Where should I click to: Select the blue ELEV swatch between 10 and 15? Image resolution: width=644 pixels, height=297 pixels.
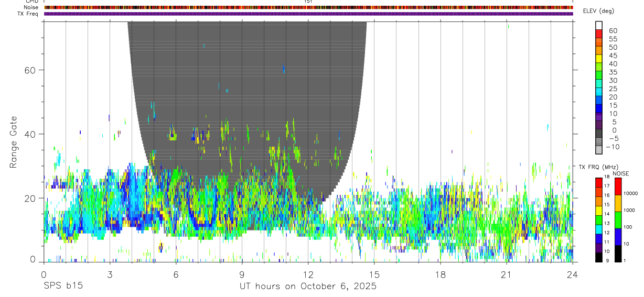point(599,109)
